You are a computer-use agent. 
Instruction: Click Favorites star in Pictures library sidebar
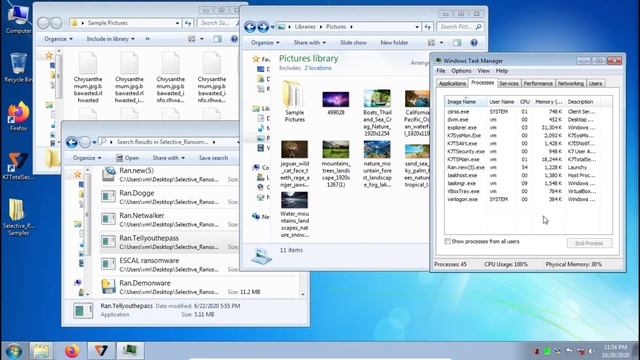(256, 59)
